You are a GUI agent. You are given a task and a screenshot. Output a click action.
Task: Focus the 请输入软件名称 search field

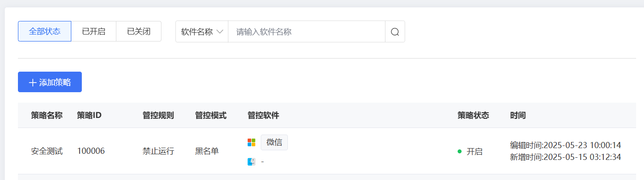coord(306,32)
